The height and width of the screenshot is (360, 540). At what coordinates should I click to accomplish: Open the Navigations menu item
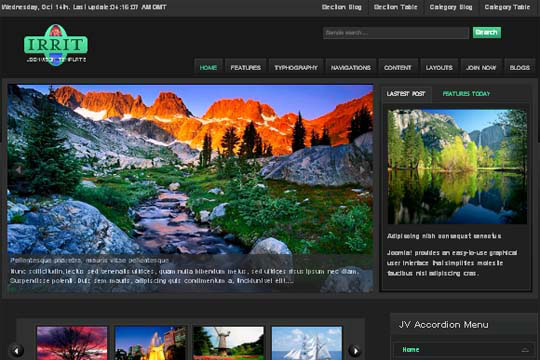[x=351, y=68]
